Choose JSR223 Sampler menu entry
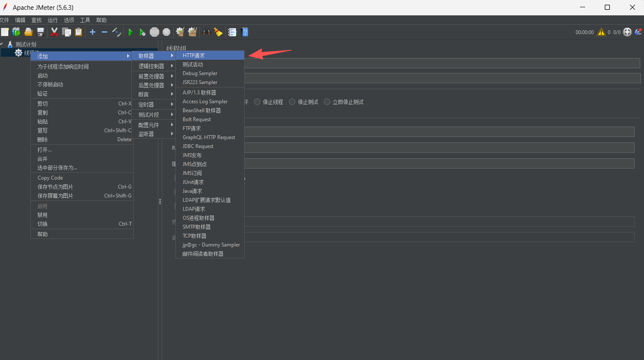The image size is (644, 360). (210, 82)
